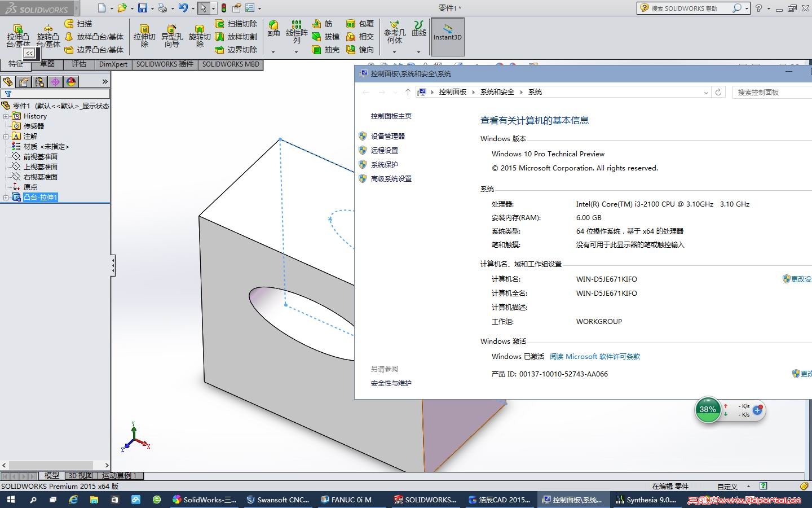Screen dimensions: 812x508
Task: Open 远程设置 (Remote settings) link
Action: coord(385,150)
